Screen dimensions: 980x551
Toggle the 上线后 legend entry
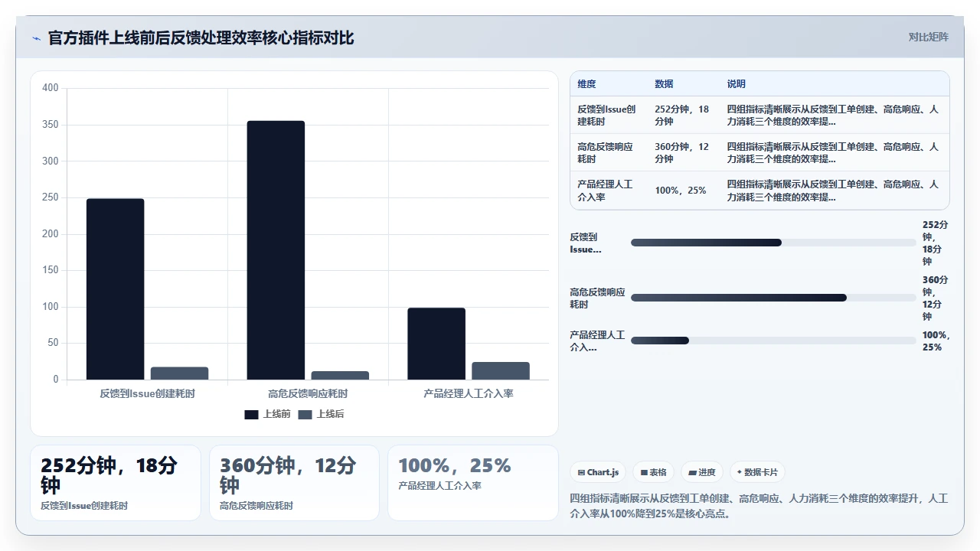point(321,414)
